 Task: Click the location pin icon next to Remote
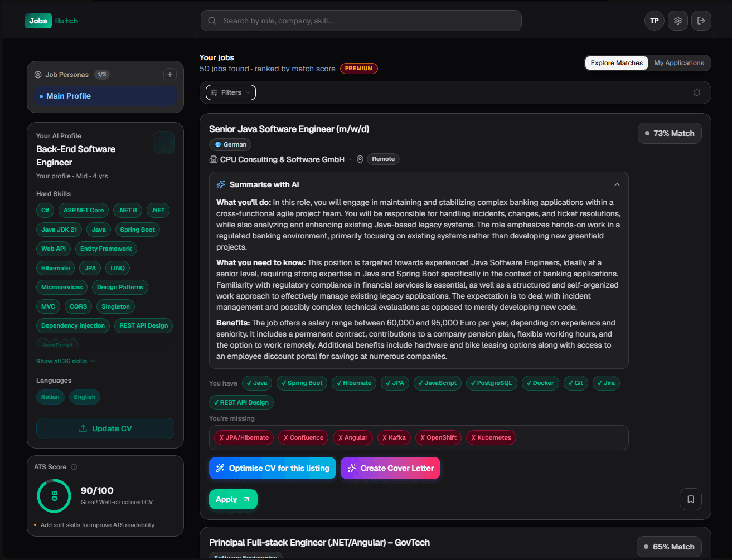[x=360, y=159]
